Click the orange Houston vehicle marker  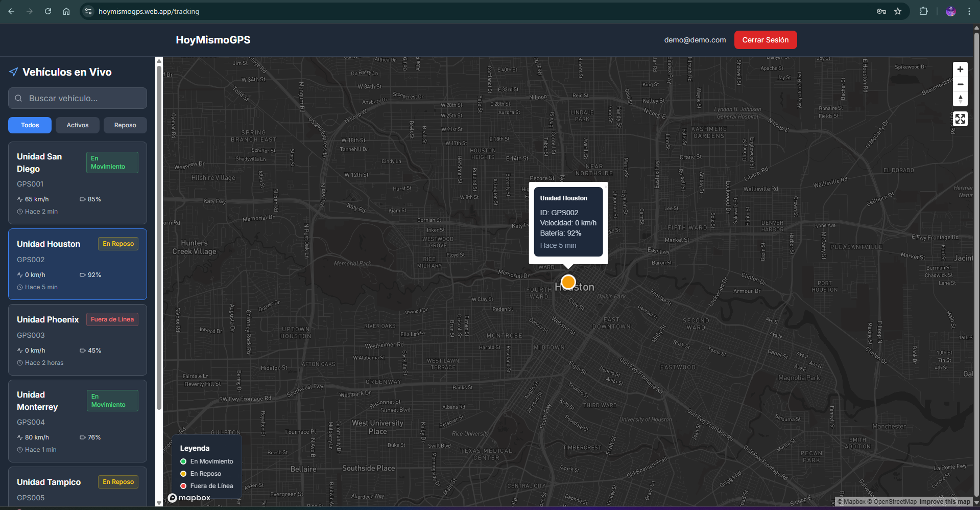tap(568, 282)
